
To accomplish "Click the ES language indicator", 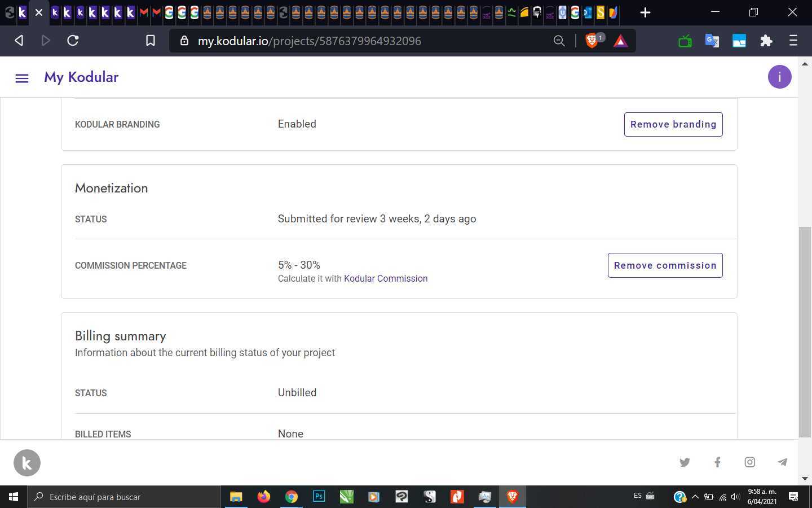I will 638,496.
